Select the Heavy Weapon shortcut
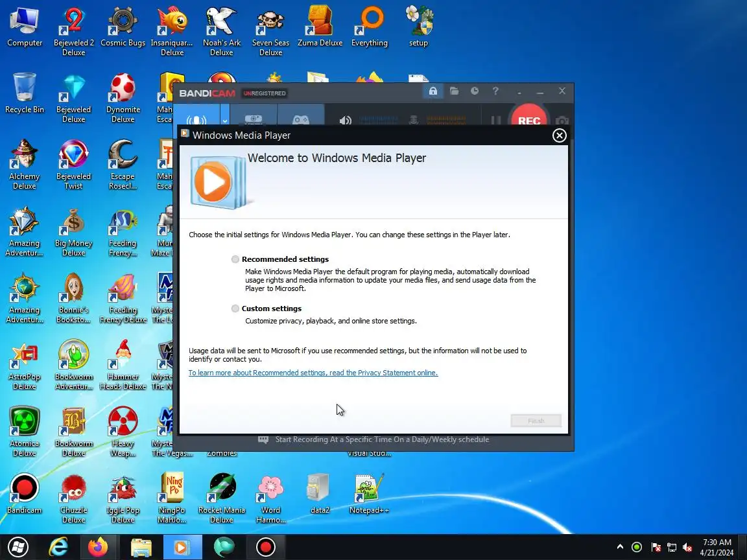Screen dimensions: 747x560 (x=123, y=432)
